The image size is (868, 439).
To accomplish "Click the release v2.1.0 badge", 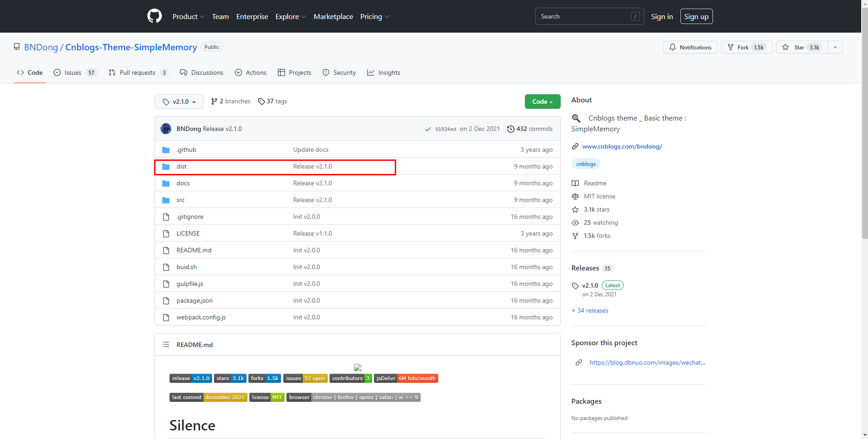I will point(191,378).
